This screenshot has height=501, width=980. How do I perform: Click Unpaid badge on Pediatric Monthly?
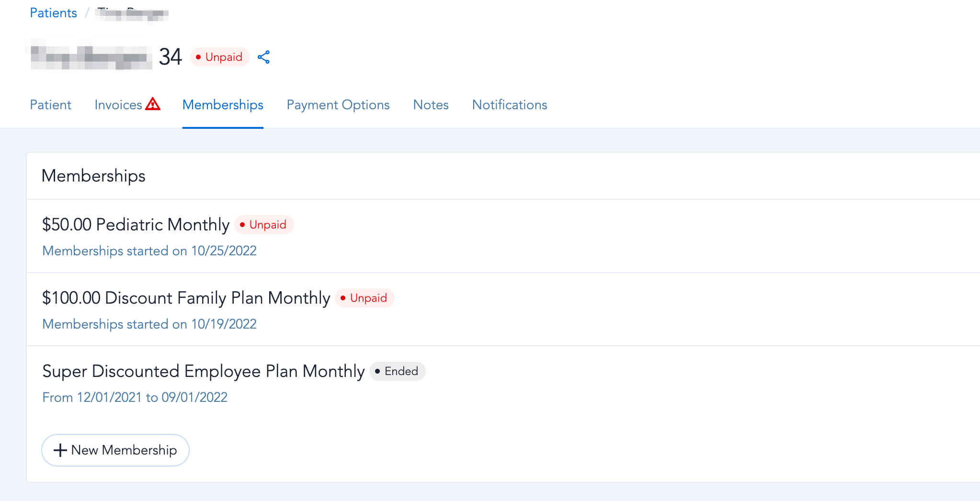click(x=264, y=225)
